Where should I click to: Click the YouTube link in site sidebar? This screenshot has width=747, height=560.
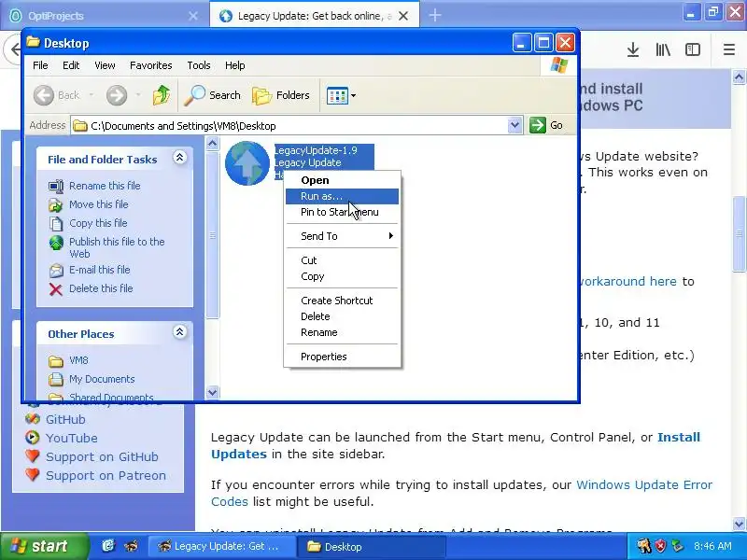pyautogui.click(x=72, y=438)
